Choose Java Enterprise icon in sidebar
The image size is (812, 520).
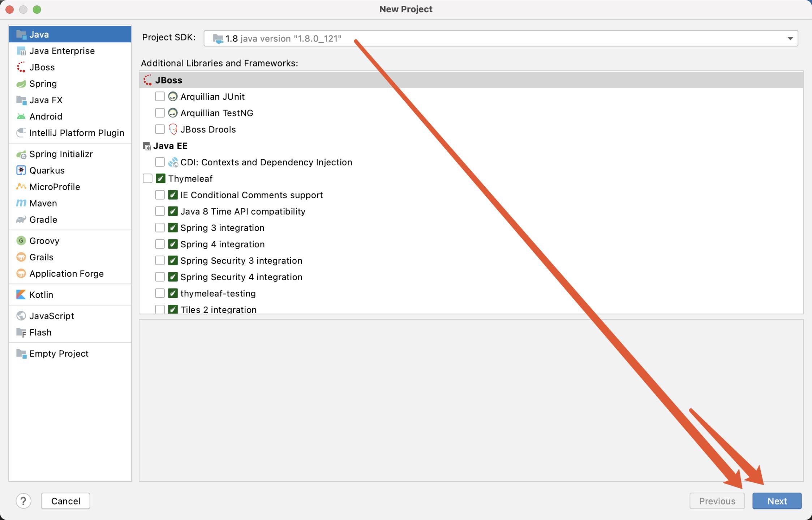tap(21, 51)
